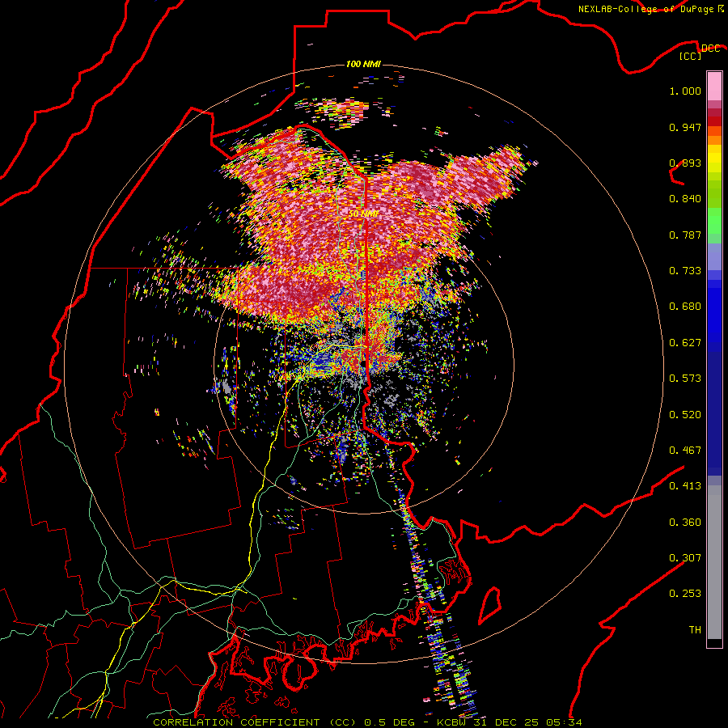This screenshot has width=728, height=728.
Task: Click the 0.787 scale value
Action: coord(685,235)
